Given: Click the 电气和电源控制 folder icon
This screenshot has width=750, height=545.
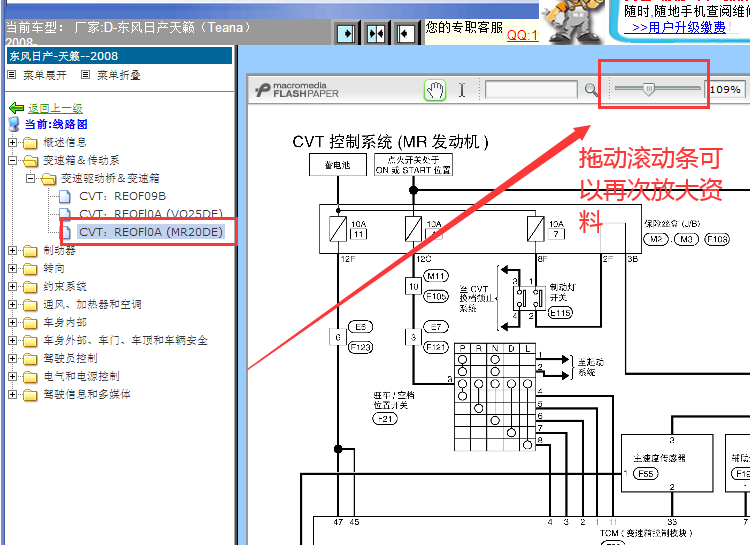Looking at the screenshot, I should [30, 377].
